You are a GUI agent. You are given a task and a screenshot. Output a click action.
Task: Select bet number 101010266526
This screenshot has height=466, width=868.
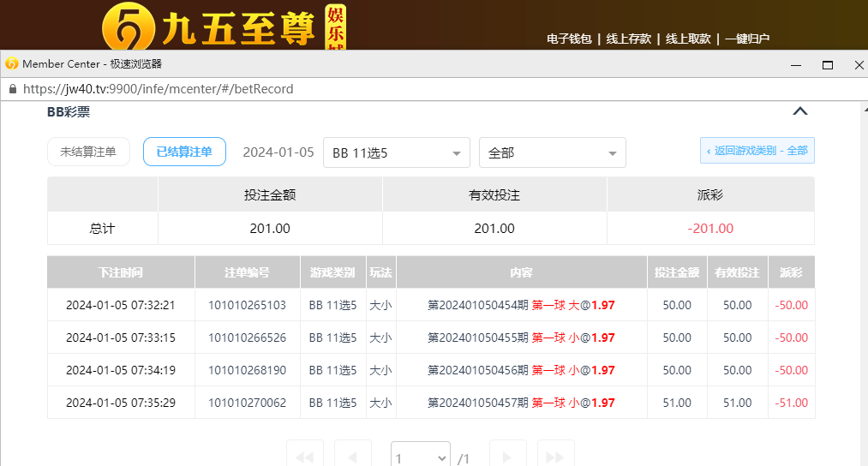pos(247,338)
